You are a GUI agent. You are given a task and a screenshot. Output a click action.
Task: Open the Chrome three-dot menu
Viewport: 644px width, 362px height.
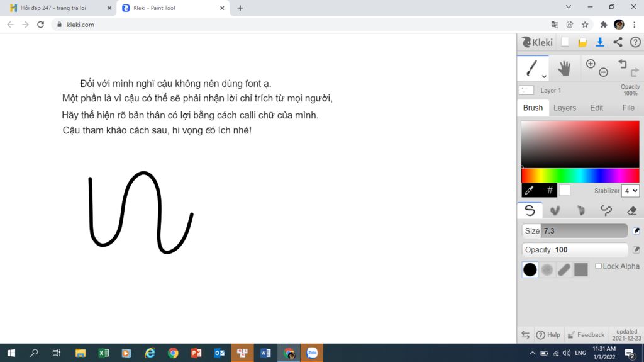pyautogui.click(x=634, y=25)
